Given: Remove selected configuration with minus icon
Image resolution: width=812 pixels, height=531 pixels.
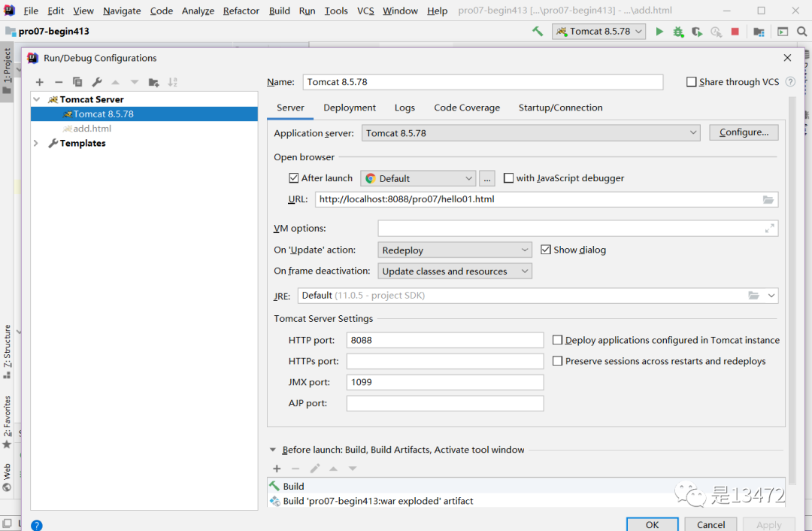Looking at the screenshot, I should tap(59, 82).
